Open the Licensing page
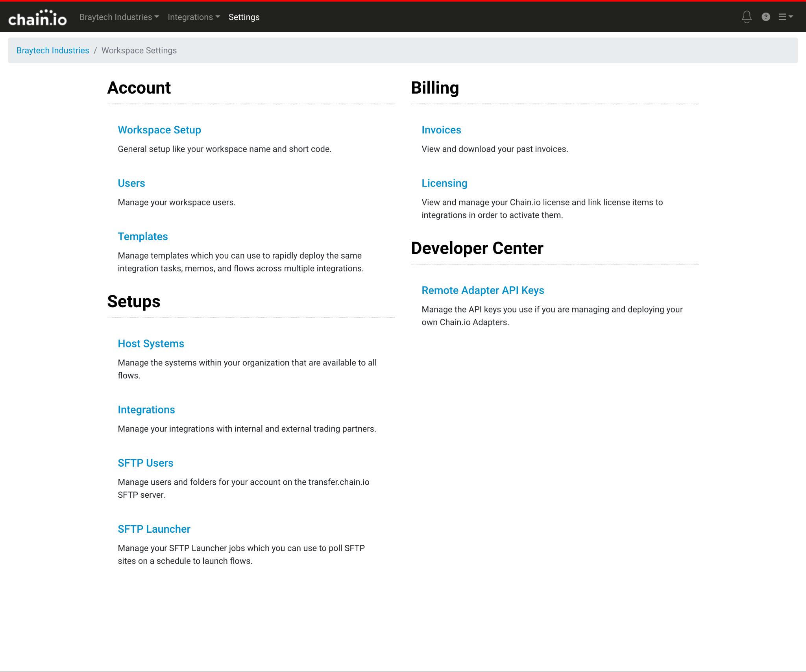 pos(444,183)
